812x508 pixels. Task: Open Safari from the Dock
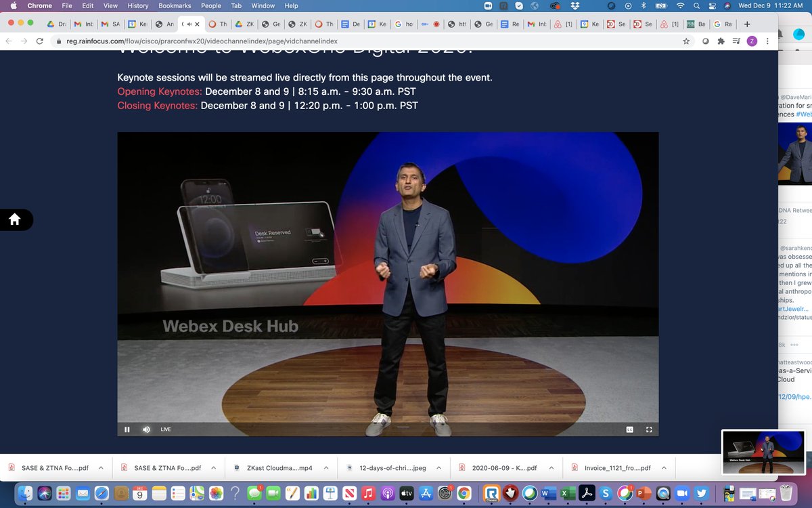coord(103,494)
